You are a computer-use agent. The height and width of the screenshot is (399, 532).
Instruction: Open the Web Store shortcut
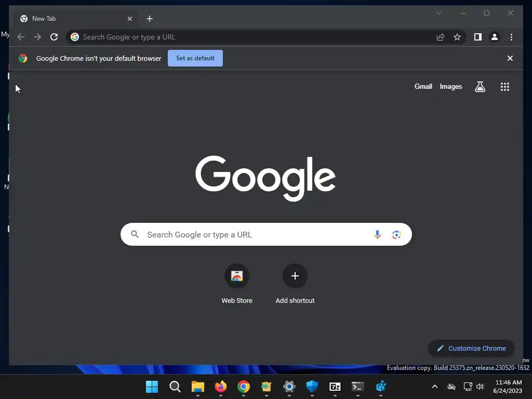tap(237, 284)
